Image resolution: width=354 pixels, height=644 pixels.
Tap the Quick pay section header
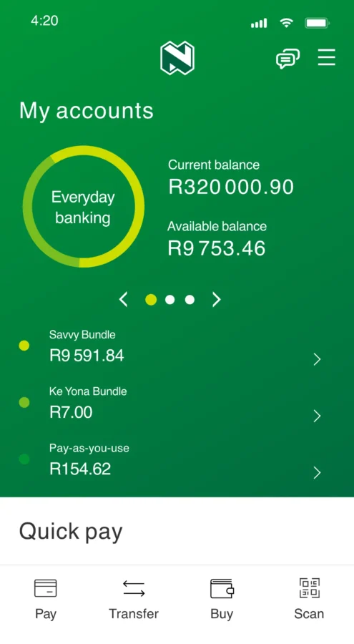click(71, 532)
